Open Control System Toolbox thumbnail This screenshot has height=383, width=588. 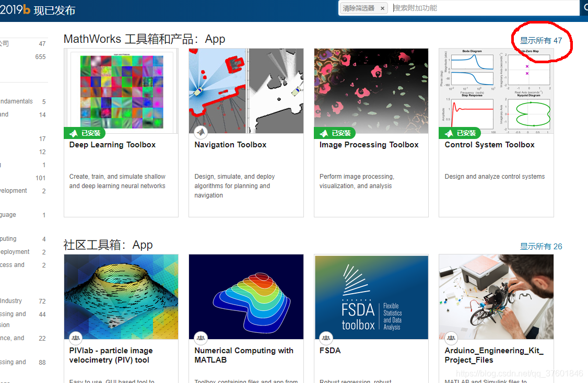[x=496, y=91]
